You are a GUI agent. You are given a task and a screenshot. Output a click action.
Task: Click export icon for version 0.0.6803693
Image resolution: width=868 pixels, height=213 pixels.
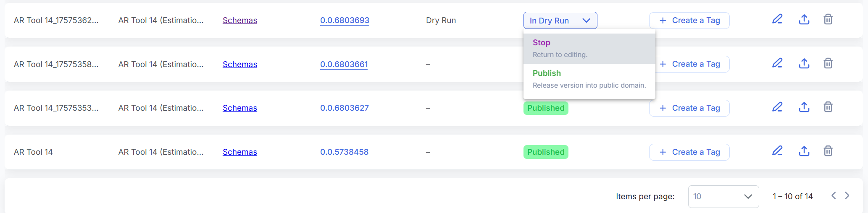(804, 19)
